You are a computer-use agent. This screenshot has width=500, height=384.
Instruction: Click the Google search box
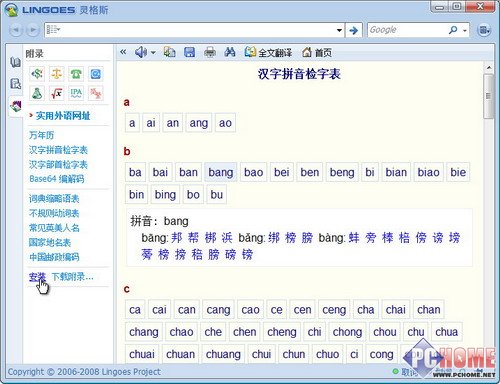(x=407, y=30)
